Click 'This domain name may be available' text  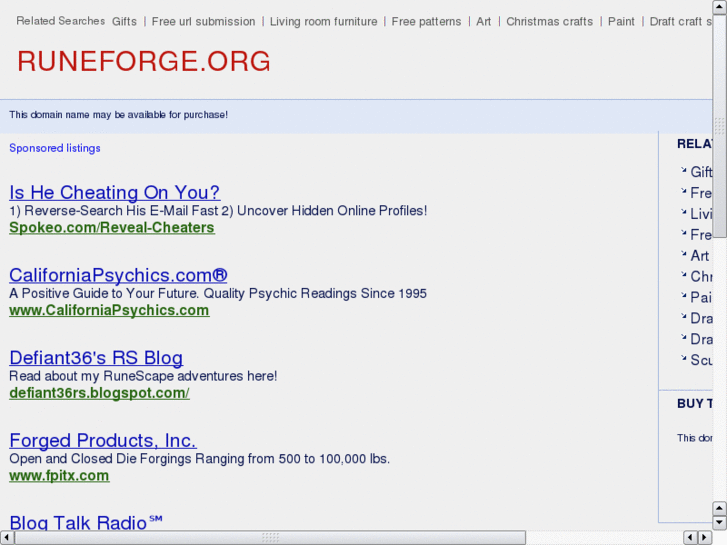coord(119,115)
